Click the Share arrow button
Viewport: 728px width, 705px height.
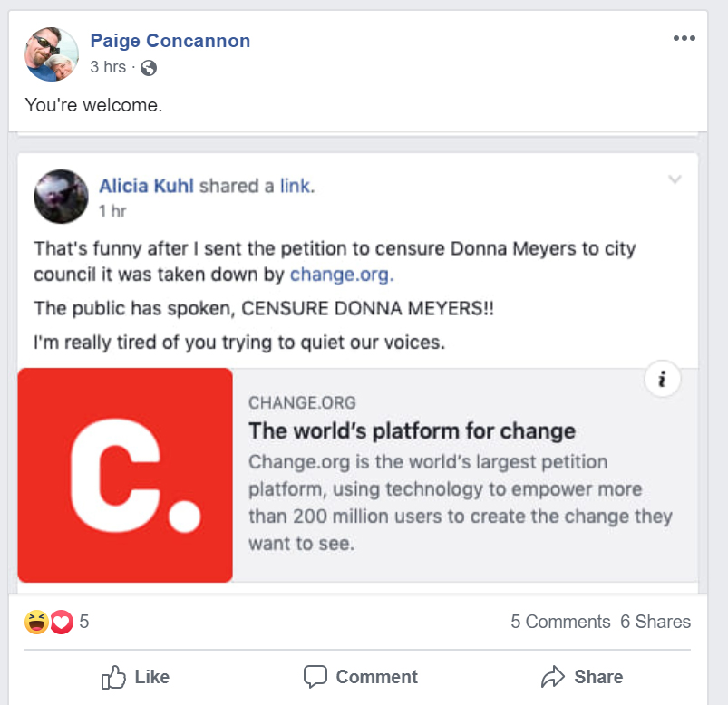tap(581, 677)
